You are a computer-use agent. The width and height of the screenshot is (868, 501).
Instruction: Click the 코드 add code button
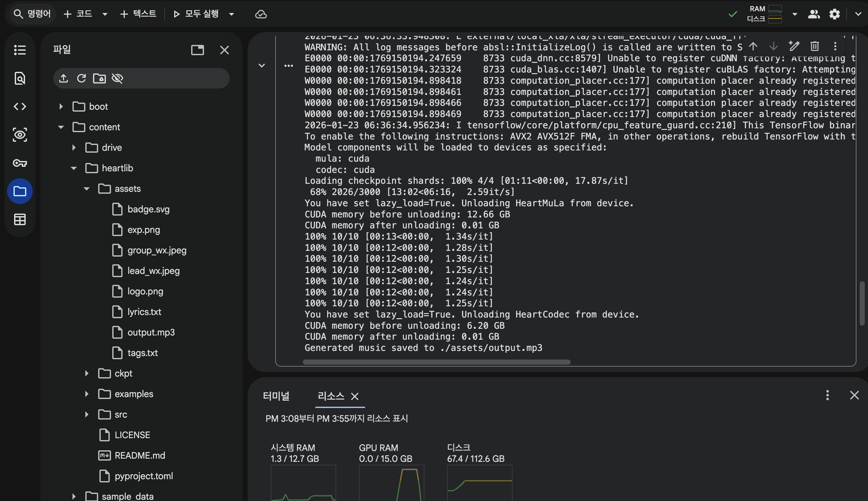[x=78, y=14]
